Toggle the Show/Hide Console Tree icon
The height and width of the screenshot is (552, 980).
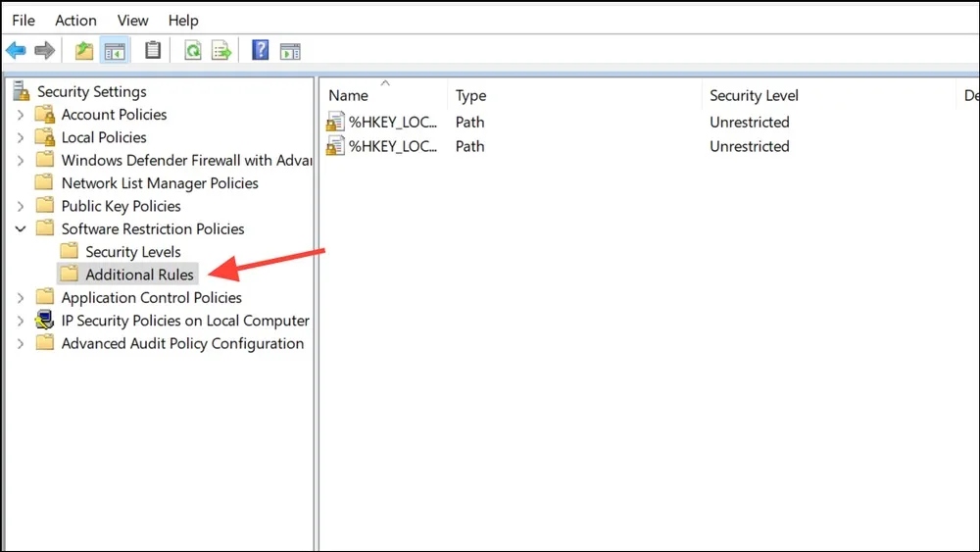click(115, 51)
